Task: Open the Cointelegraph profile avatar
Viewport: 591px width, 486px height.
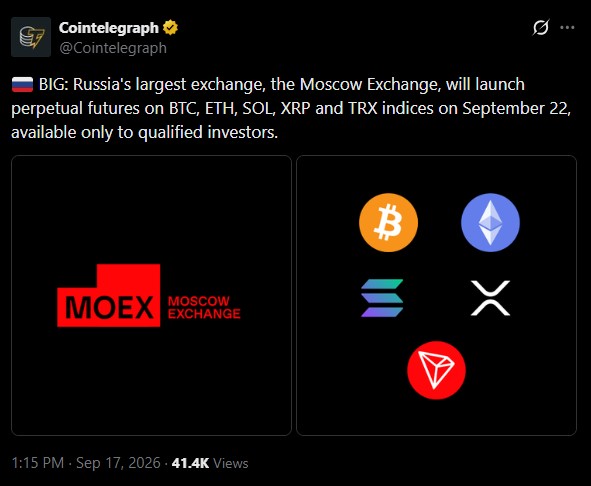Action: point(31,37)
